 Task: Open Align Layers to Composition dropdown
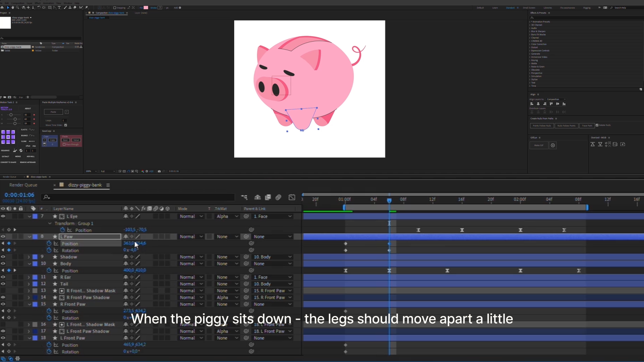click(556, 99)
